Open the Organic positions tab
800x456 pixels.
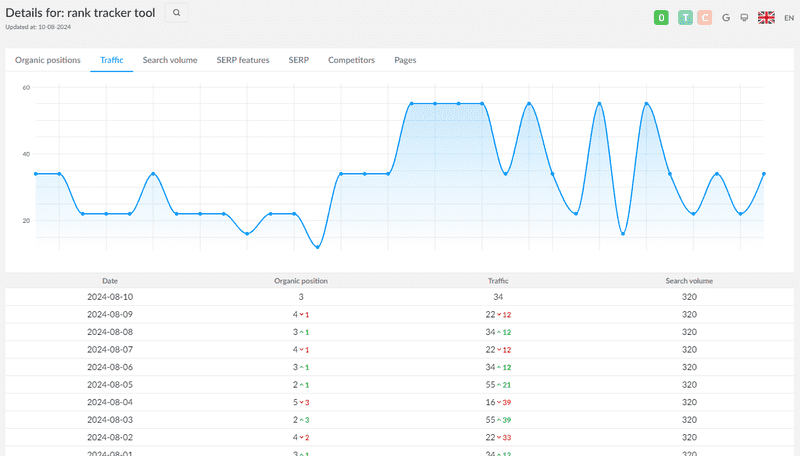pos(47,60)
